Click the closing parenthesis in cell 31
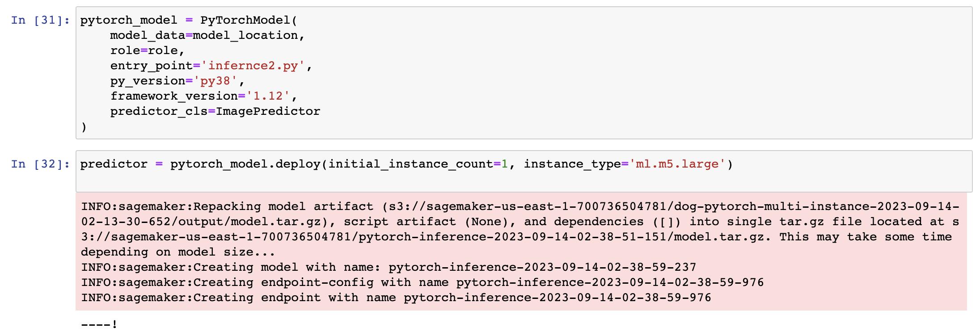 (x=84, y=127)
